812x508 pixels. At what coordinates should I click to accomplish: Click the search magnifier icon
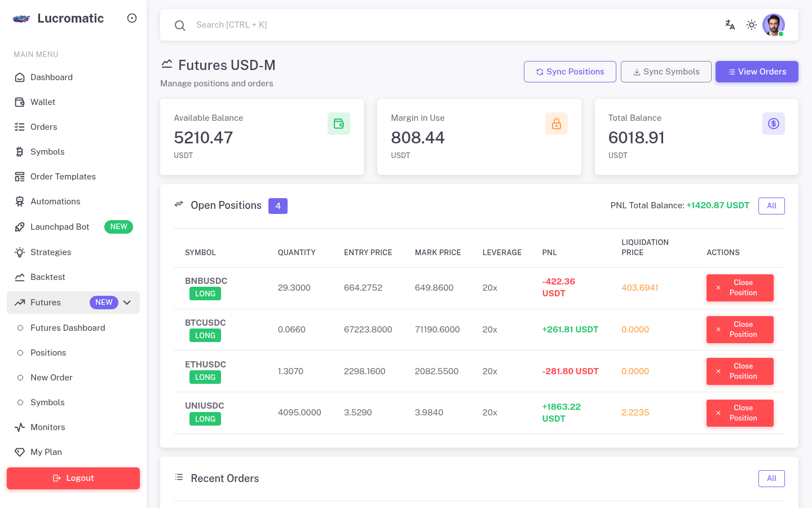click(x=180, y=25)
